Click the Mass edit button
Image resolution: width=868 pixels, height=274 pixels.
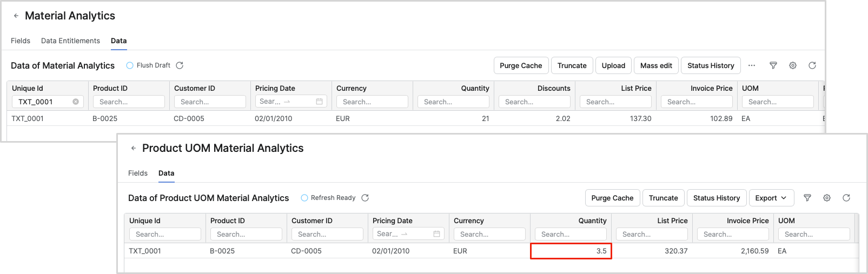656,65
